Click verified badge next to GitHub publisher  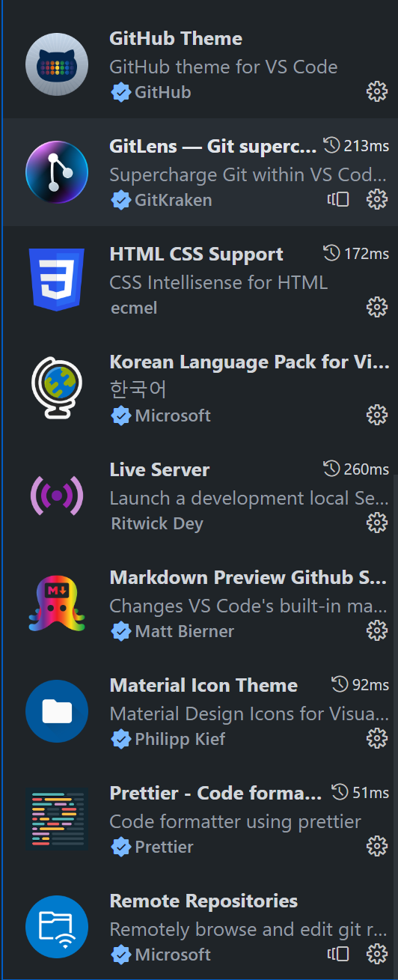click(120, 93)
